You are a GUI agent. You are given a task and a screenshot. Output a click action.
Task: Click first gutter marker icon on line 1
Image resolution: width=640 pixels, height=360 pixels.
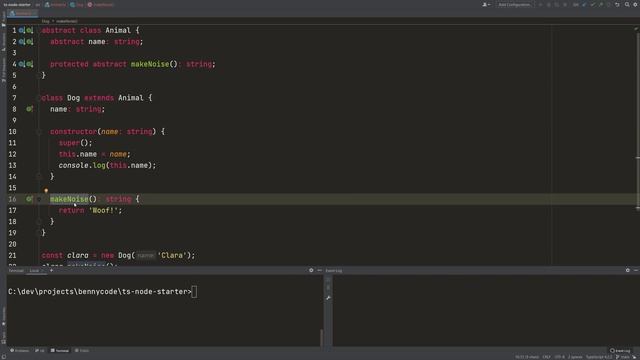[22, 30]
